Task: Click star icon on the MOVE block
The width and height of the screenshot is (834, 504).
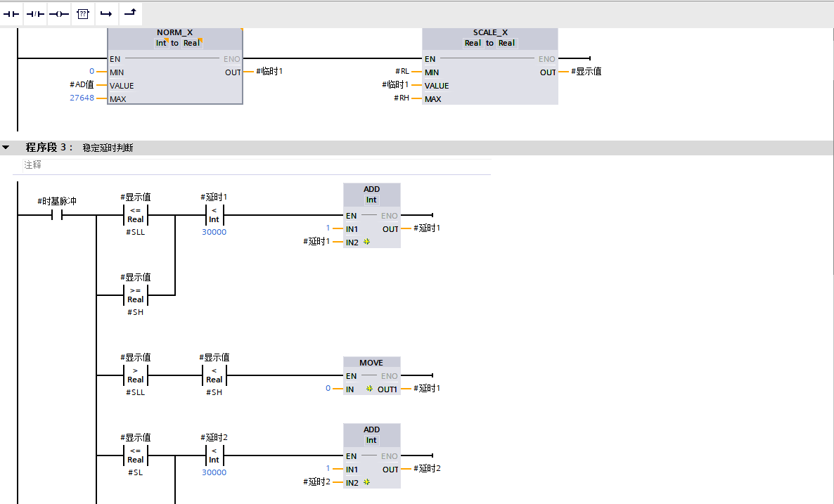Action: coord(369,389)
